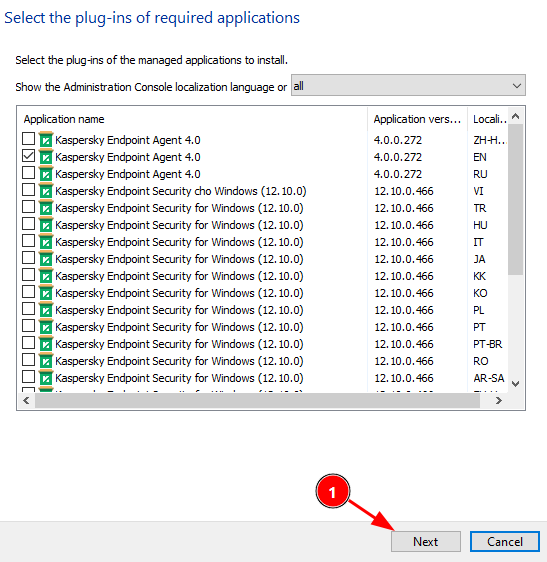The width and height of the screenshot is (547, 562).
Task: Click the Kaspersky Endpoint Security name in the KK row
Action: (179, 276)
